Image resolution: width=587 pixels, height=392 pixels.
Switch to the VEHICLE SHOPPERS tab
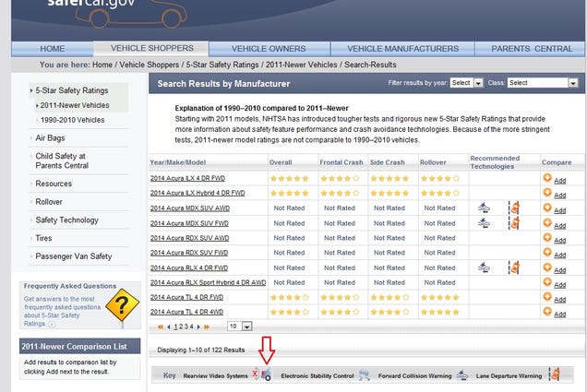[x=151, y=48]
